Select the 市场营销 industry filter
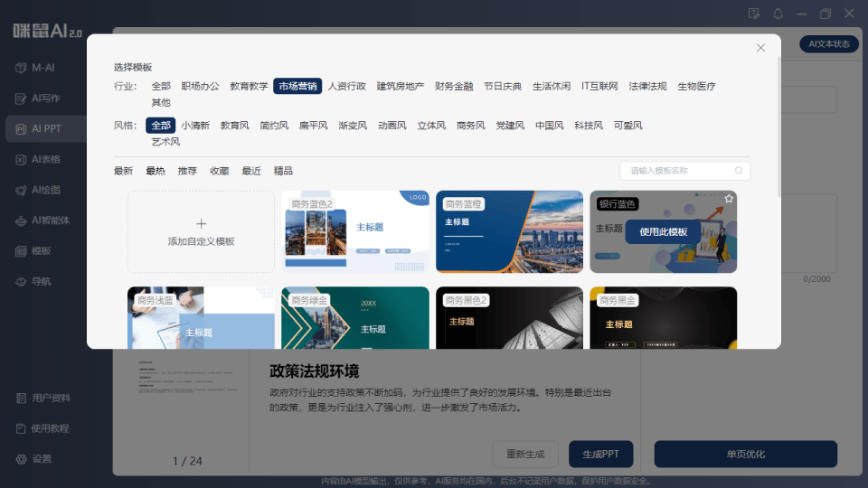 coord(297,87)
